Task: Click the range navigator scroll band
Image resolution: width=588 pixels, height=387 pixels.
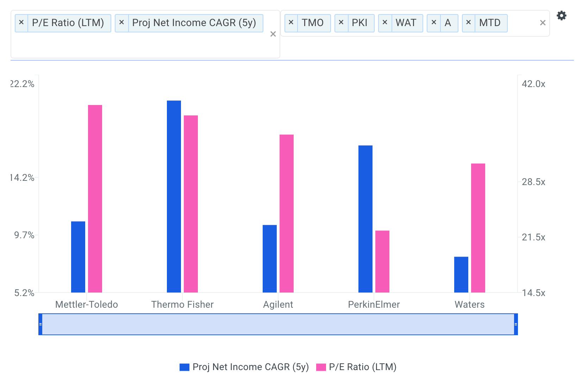Action: coord(278,324)
